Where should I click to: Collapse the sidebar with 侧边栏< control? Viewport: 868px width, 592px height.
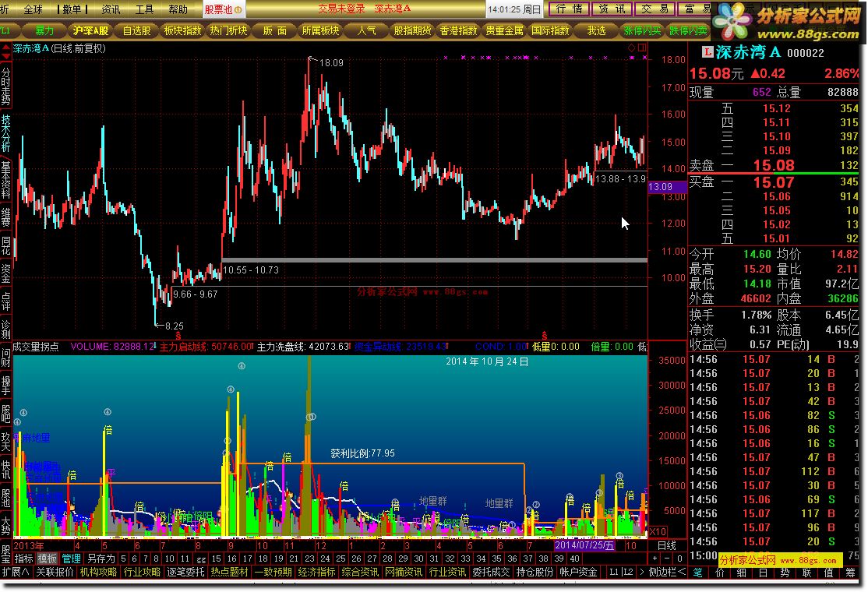tap(667, 572)
